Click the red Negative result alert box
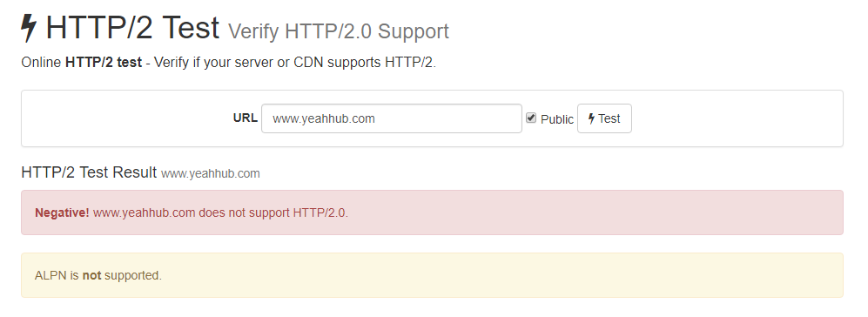The image size is (868, 317). [432, 212]
